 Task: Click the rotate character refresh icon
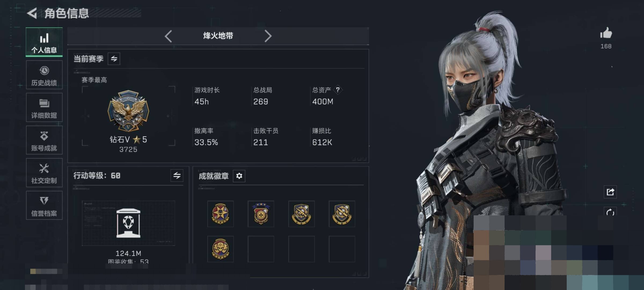point(610,212)
